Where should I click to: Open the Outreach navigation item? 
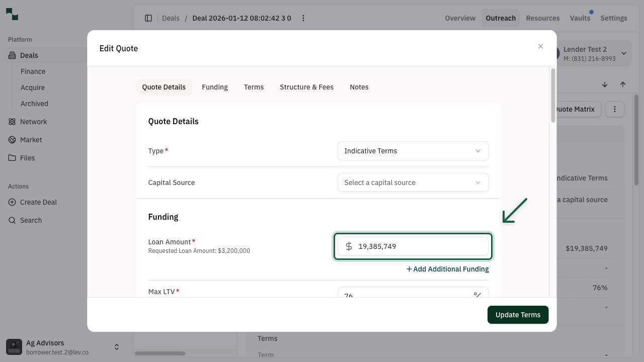[501, 18]
